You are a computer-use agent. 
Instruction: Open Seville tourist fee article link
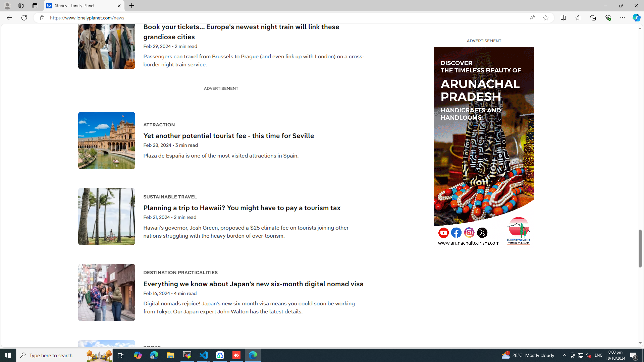click(x=228, y=136)
